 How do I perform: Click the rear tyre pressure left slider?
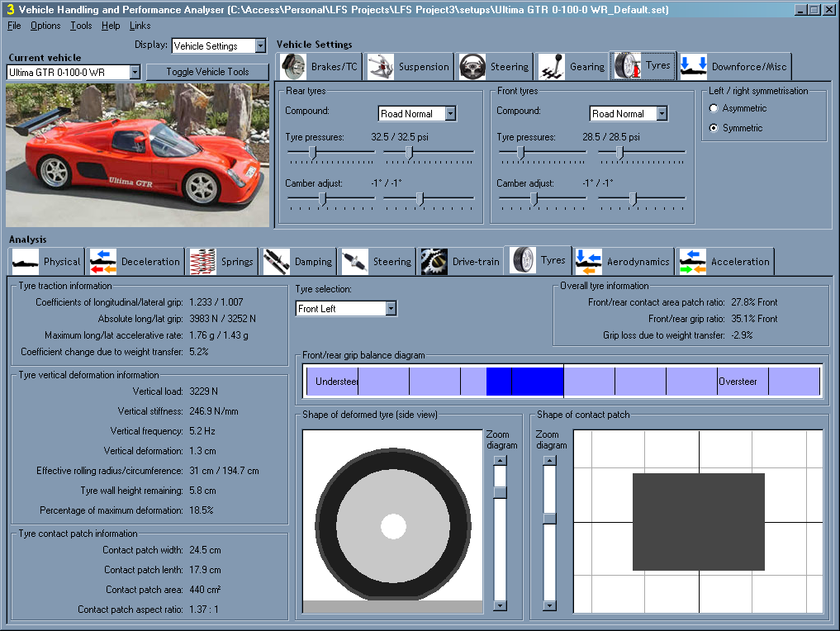(313, 152)
